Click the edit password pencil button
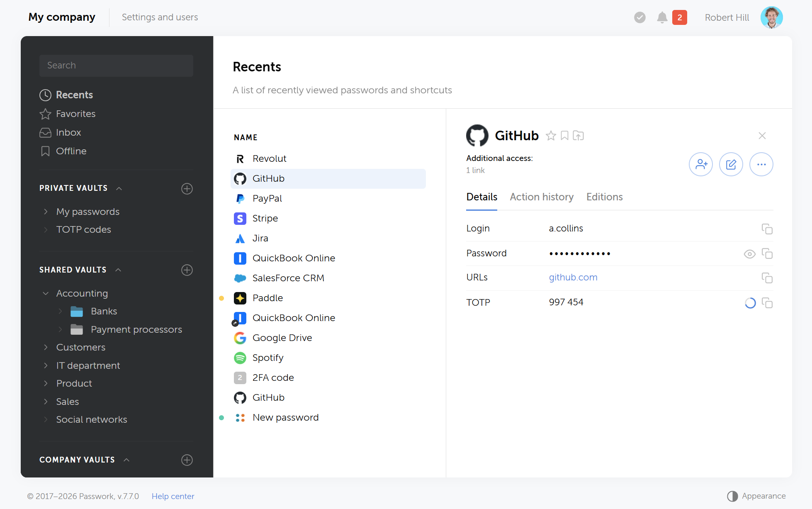Image resolution: width=812 pixels, height=509 pixels. pos(731,164)
